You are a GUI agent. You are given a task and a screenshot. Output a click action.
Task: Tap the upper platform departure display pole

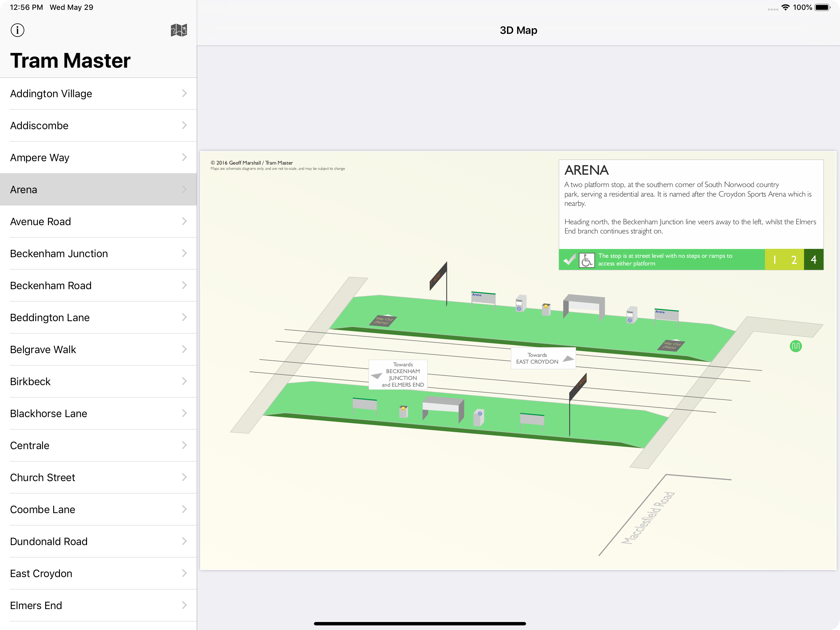point(446,284)
